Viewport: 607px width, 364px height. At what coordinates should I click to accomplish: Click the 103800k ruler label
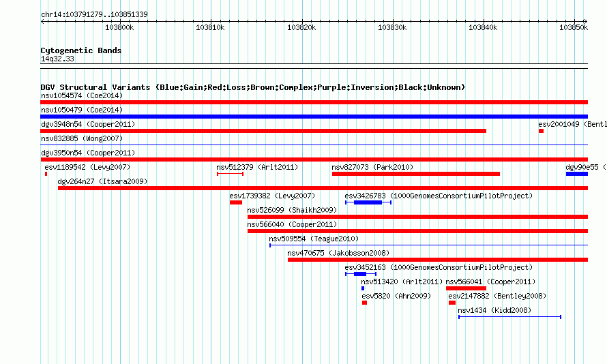tap(119, 27)
